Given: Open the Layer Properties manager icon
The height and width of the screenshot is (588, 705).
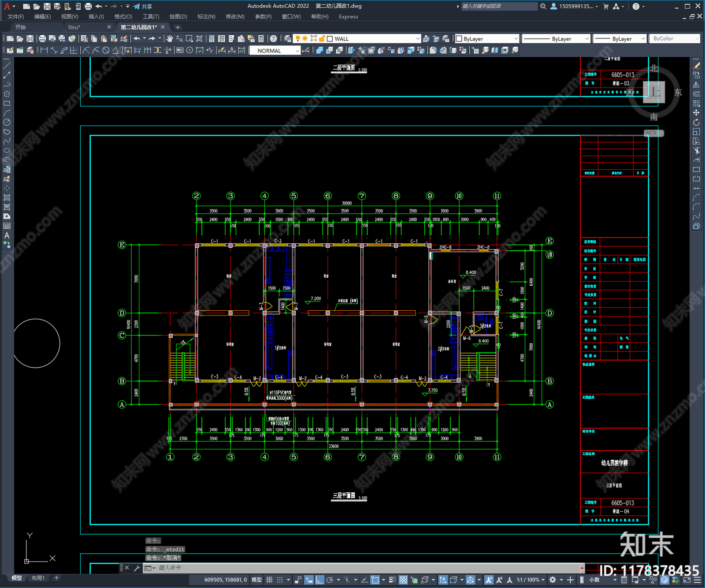Looking at the screenshot, I should click(288, 39).
